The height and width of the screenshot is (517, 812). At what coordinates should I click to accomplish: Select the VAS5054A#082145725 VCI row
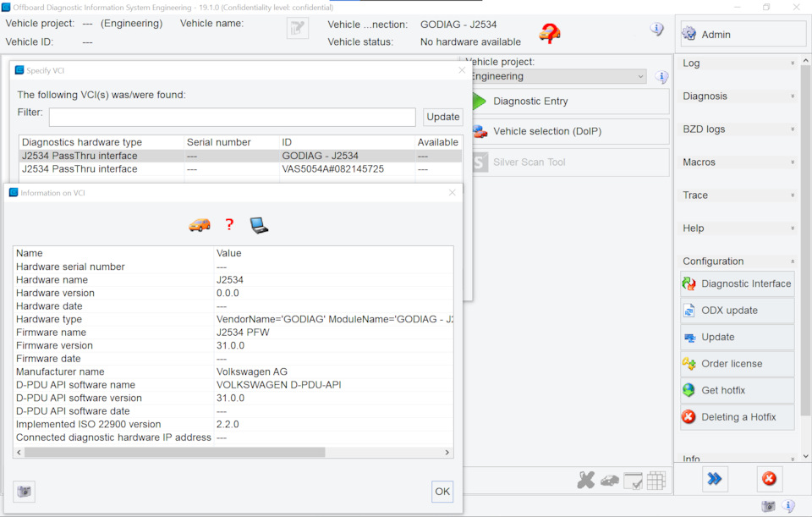[240, 169]
